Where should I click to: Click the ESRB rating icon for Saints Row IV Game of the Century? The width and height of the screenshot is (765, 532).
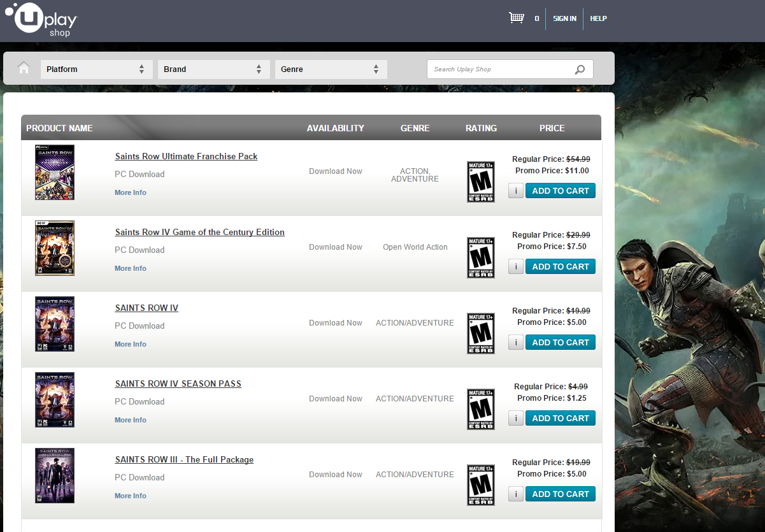coord(481,257)
